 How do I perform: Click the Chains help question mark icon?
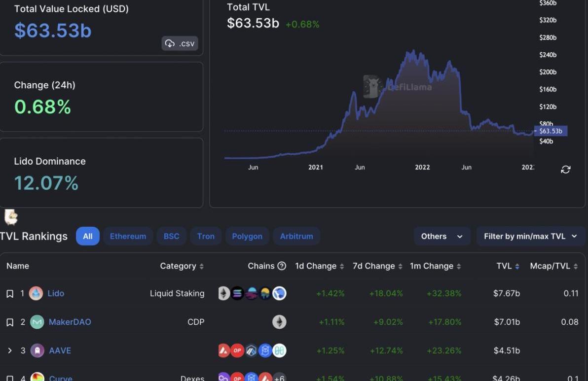click(282, 266)
